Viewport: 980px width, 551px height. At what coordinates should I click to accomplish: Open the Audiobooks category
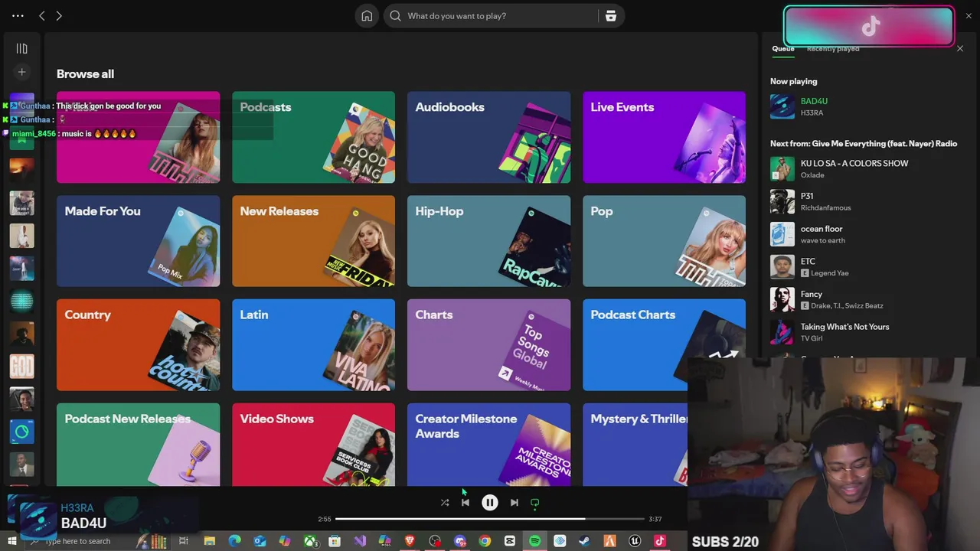click(488, 138)
